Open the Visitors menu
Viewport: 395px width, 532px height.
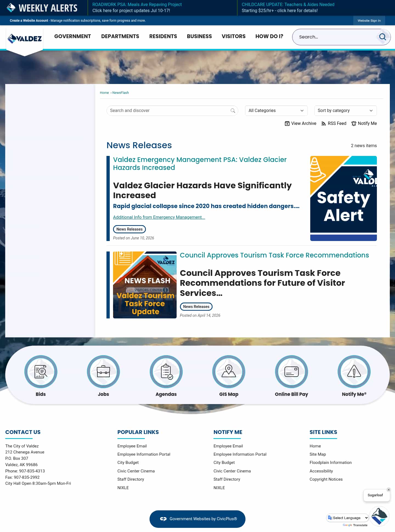233,36
